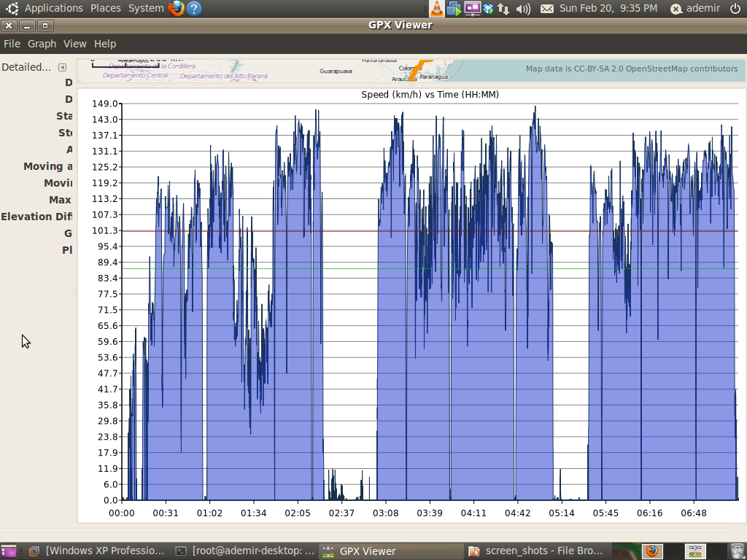Open the Graph menu
The height and width of the screenshot is (560, 747).
[x=42, y=44]
